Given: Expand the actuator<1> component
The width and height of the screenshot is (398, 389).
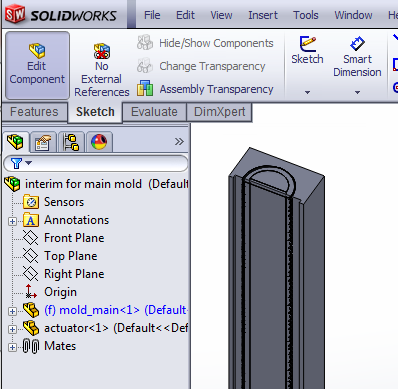Looking at the screenshot, I should click(12, 329).
